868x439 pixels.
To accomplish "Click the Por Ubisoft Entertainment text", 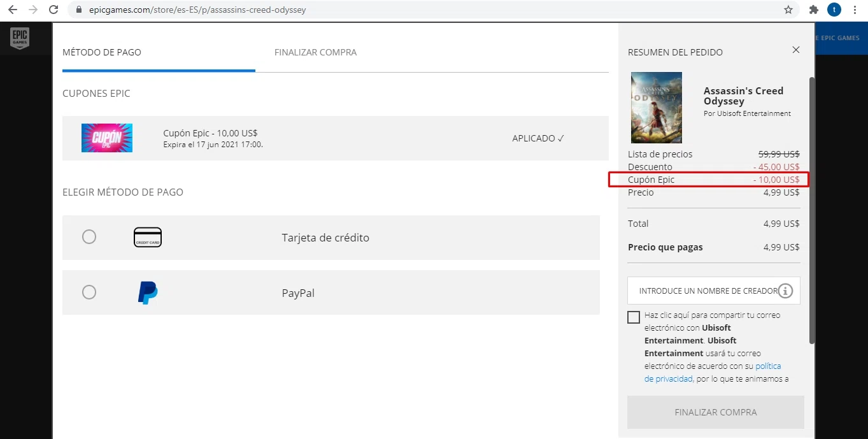I will [747, 113].
